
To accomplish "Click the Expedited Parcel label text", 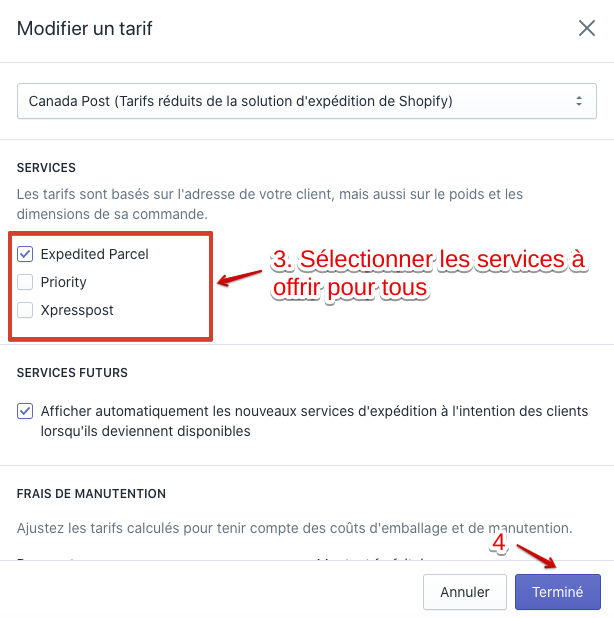I will coord(94,254).
